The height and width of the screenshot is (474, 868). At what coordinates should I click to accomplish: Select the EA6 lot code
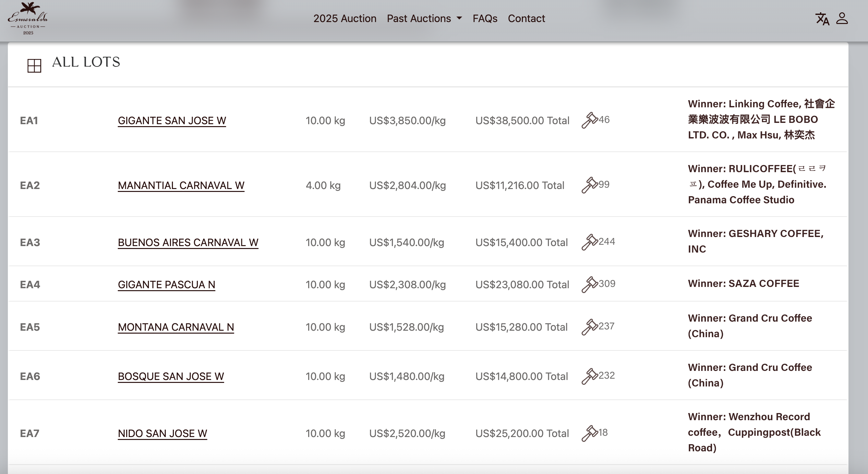(x=30, y=376)
